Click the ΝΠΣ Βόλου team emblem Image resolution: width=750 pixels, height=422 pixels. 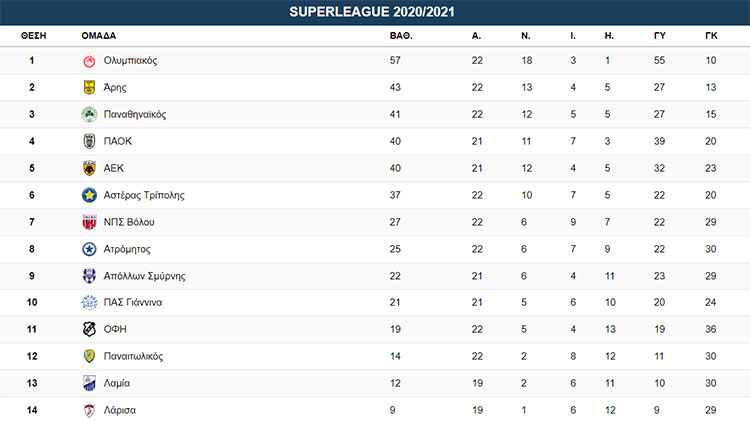[x=88, y=223]
